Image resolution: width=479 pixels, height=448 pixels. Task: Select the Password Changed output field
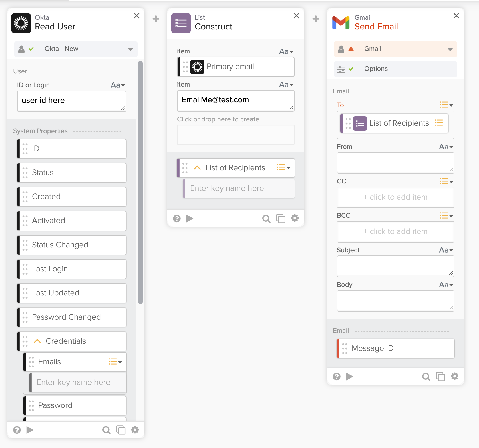click(72, 317)
